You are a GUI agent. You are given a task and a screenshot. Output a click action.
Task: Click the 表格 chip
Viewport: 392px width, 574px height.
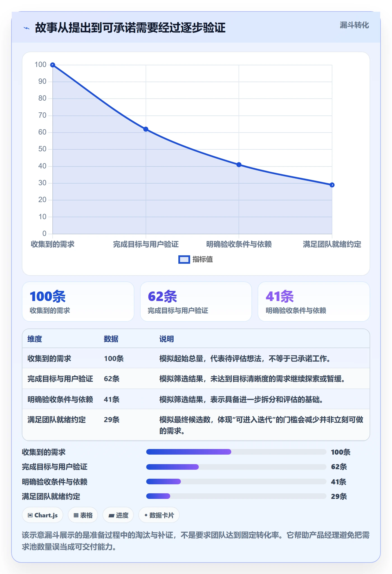pos(83,515)
